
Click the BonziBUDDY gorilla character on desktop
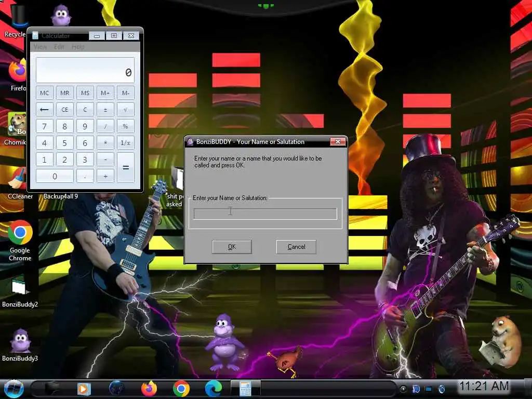224,343
